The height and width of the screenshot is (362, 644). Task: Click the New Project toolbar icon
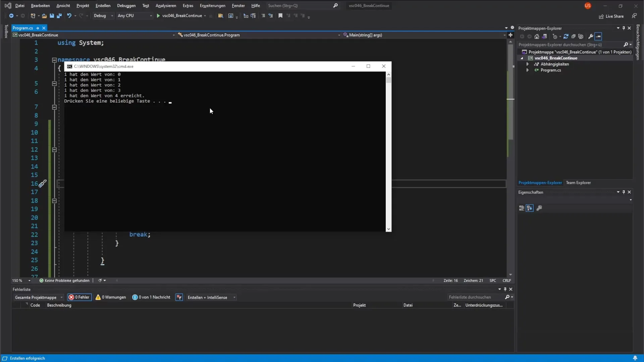point(33,16)
